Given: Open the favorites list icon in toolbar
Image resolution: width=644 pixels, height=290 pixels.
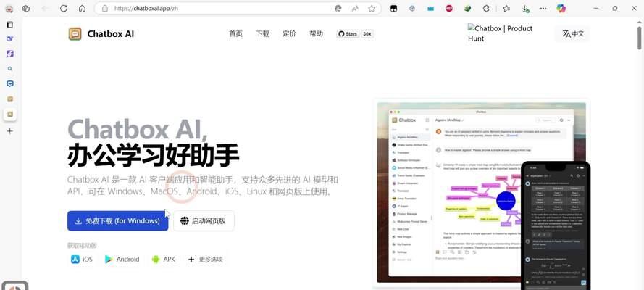Looking at the screenshot, I should point(506,8).
